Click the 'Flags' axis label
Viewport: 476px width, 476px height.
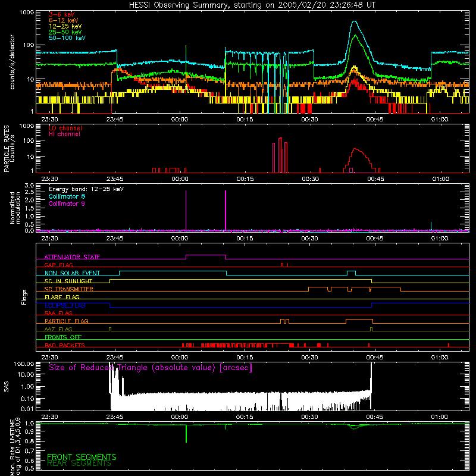(24, 297)
